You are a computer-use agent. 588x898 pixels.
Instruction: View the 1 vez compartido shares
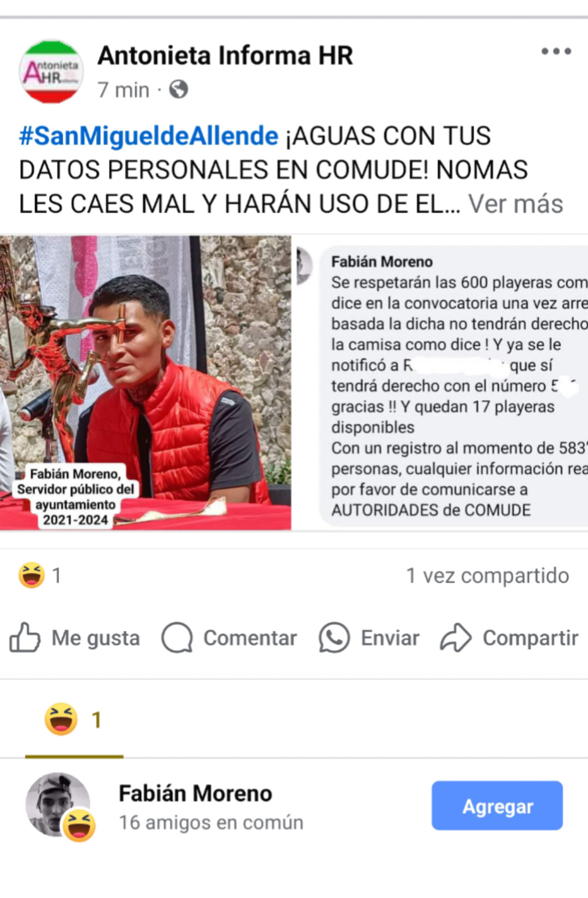[488, 575]
